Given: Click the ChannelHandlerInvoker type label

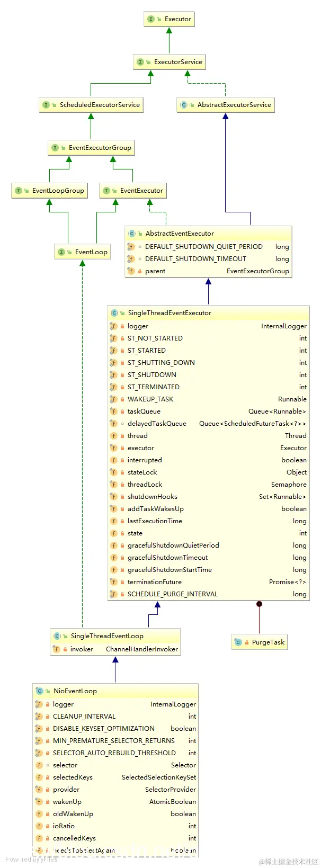Looking at the screenshot, I should [x=142, y=649].
